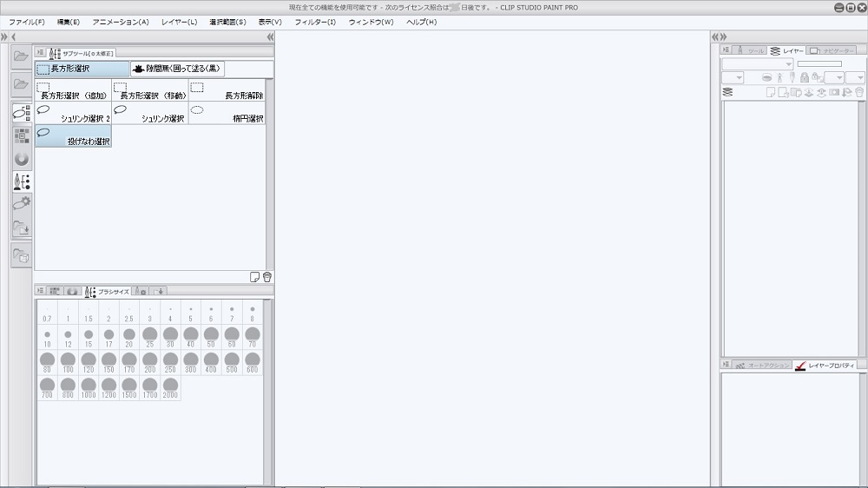The image size is (868, 488).
Task: Click apply mask to layer icon
Action: pos(847,93)
